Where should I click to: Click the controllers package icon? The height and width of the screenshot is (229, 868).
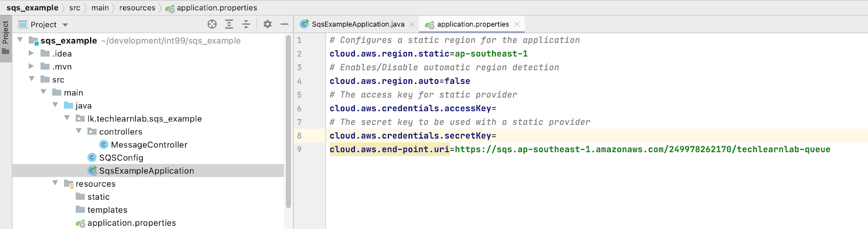coord(92,132)
